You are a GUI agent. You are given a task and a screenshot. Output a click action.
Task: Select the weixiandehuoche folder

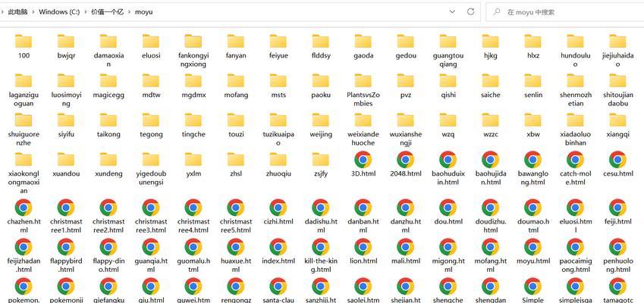(363, 120)
